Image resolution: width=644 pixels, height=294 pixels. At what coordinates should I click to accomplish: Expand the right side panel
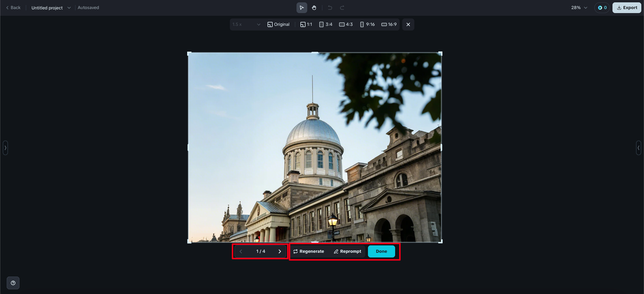(x=638, y=148)
